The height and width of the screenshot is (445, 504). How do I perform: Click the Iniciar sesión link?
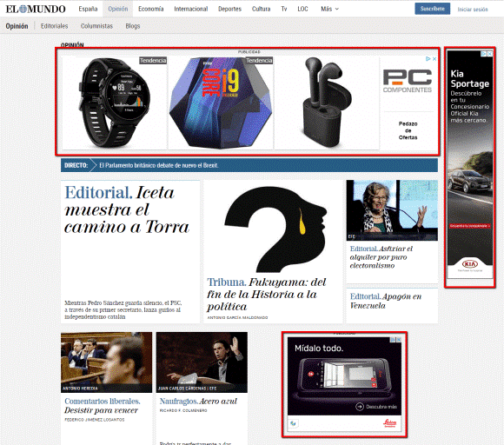coord(473,10)
